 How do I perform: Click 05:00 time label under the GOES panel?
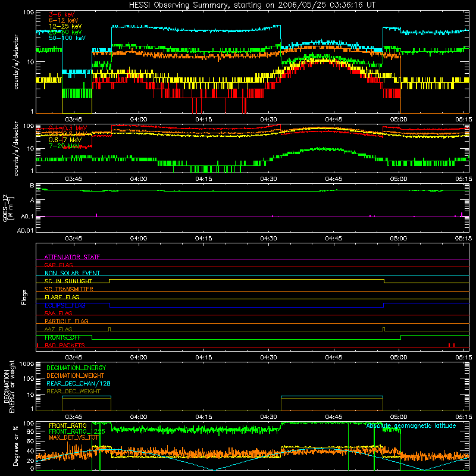[x=398, y=239]
